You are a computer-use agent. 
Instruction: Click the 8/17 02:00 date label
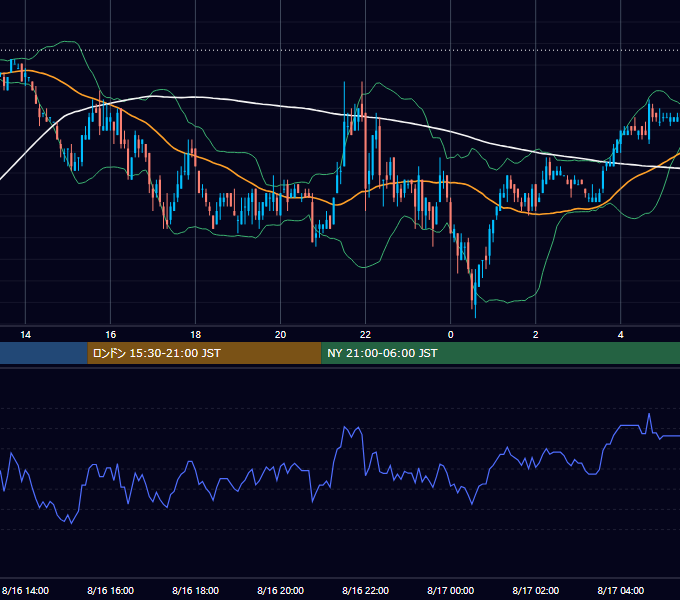click(536, 590)
